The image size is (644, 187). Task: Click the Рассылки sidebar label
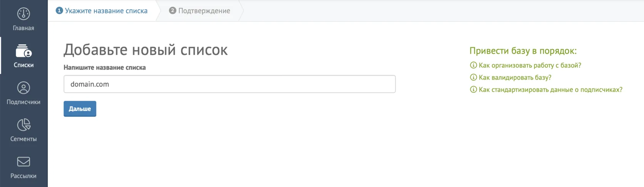pyautogui.click(x=23, y=176)
